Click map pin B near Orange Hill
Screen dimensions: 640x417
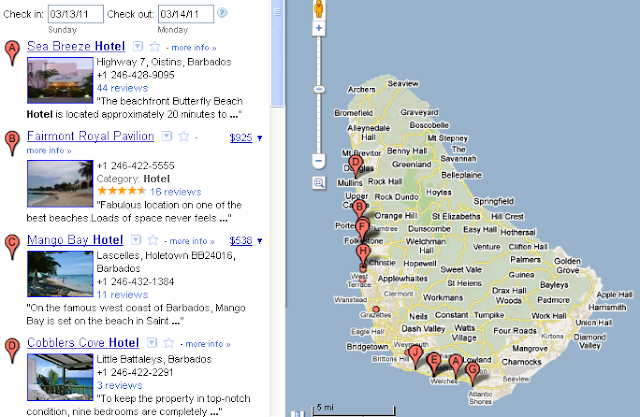359,211
